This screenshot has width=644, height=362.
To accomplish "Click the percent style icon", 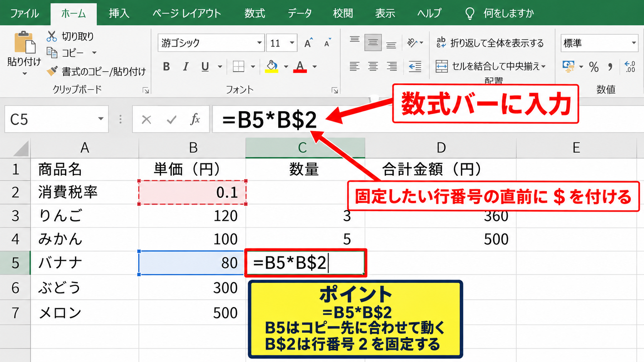I will coord(594,67).
